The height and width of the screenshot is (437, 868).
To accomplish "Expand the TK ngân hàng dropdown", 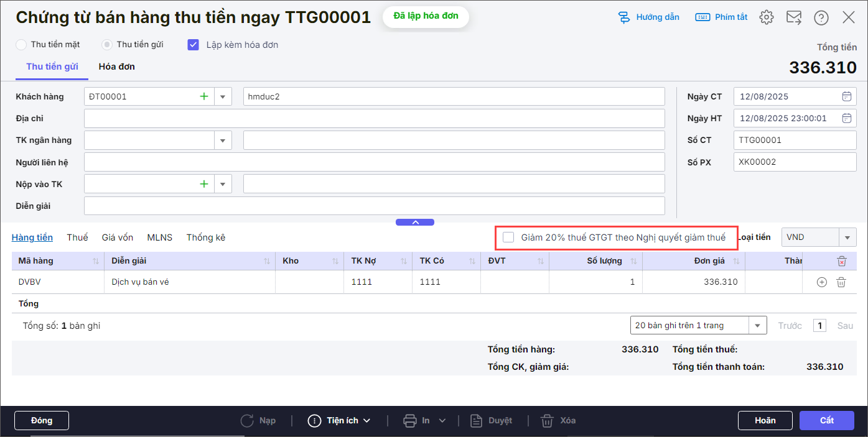I will [x=223, y=140].
